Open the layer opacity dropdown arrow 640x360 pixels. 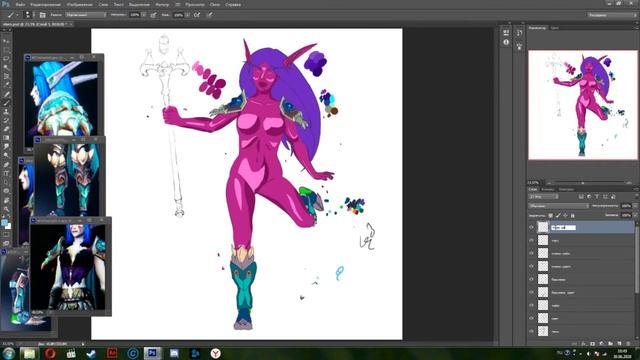click(x=634, y=206)
